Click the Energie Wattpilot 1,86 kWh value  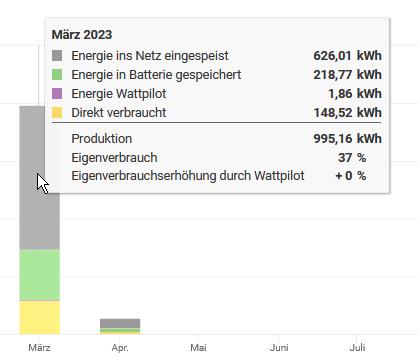355,94
